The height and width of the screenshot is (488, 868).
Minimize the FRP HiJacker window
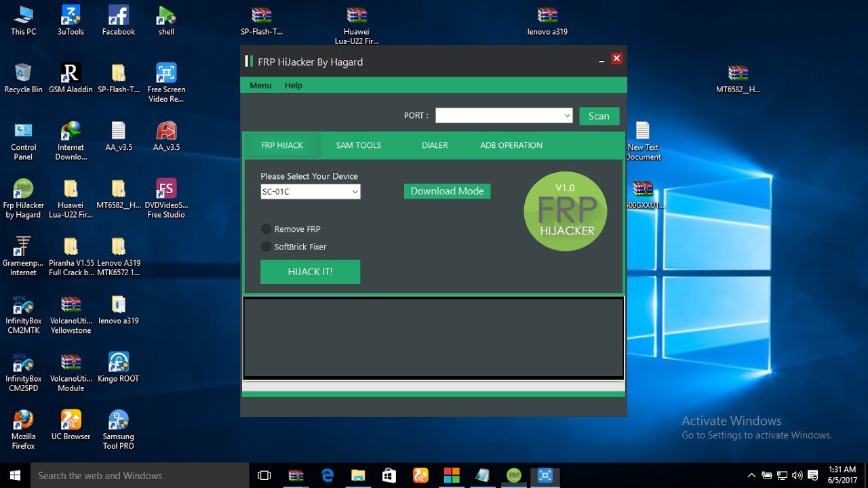pyautogui.click(x=601, y=61)
